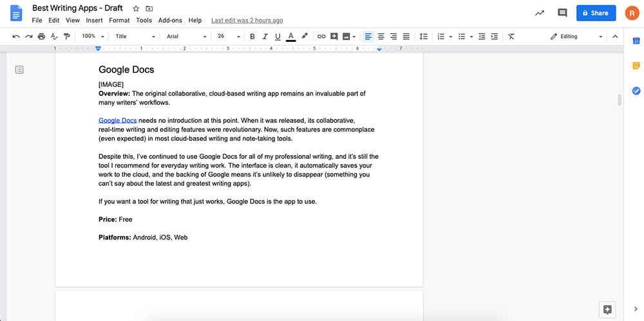Follow the Google Docs hyperlink in text

click(117, 121)
